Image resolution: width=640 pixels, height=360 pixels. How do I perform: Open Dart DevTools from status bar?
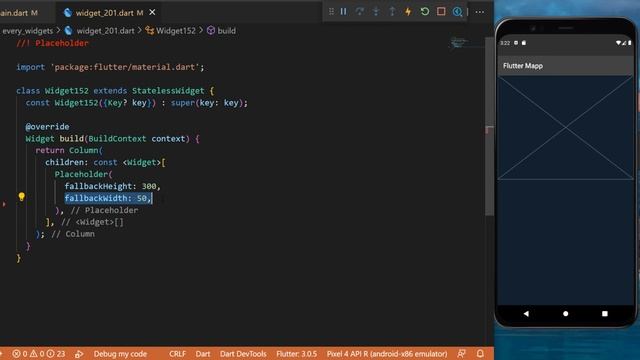(243, 354)
